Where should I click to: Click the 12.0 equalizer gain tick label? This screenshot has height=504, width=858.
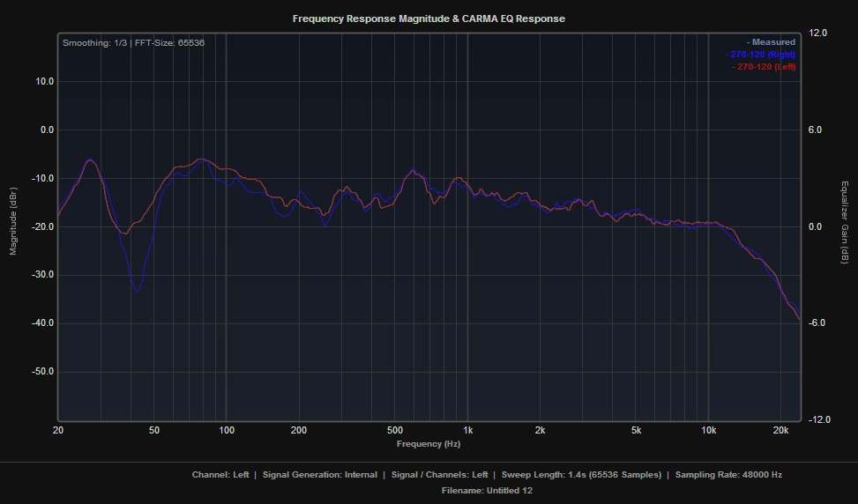coord(817,33)
